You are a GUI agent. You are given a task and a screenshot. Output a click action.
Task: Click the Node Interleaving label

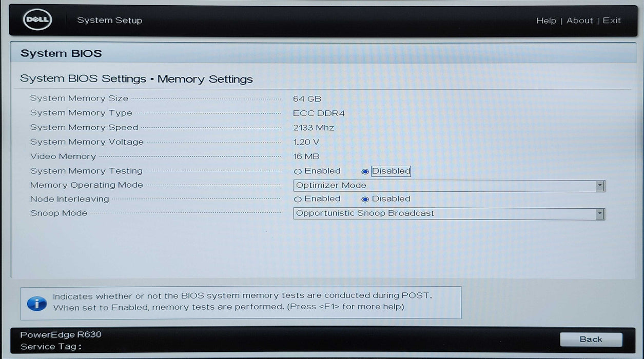[69, 199]
